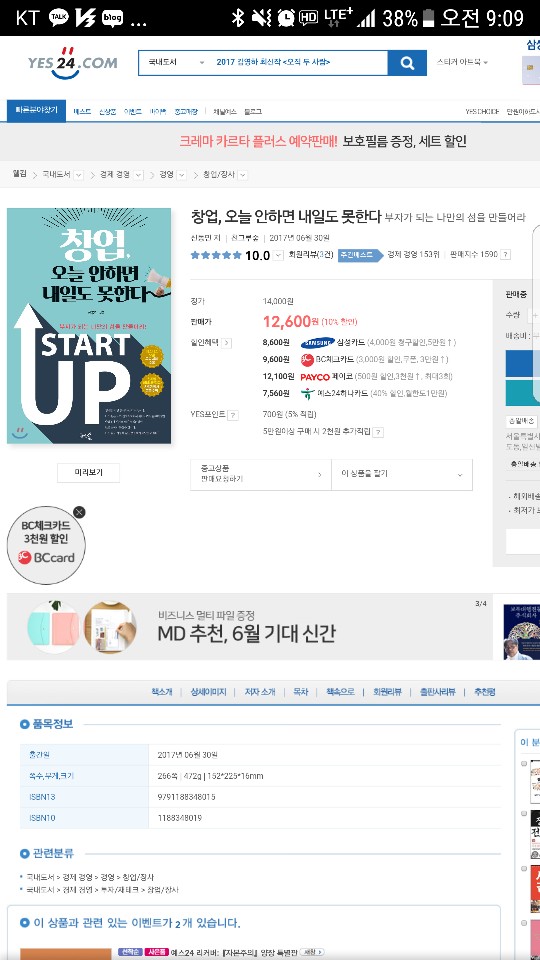Viewport: 540px width, 960px height.
Task: Open the arrow icon next to 할인혜택
Action: [227, 343]
